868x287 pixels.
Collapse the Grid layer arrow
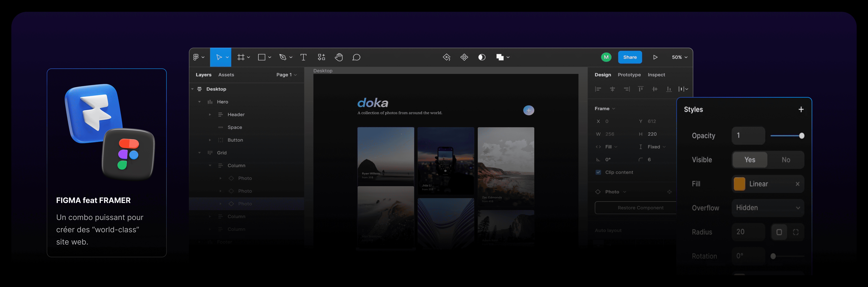(x=200, y=153)
